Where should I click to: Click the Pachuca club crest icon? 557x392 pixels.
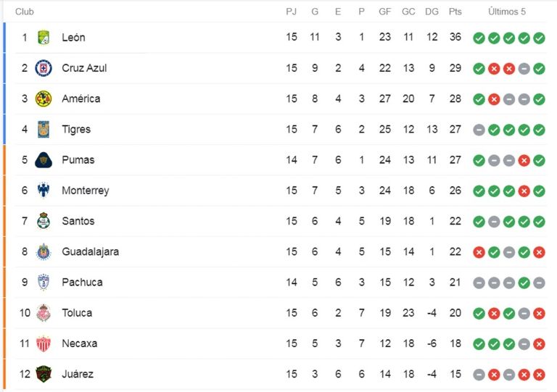[44, 283]
